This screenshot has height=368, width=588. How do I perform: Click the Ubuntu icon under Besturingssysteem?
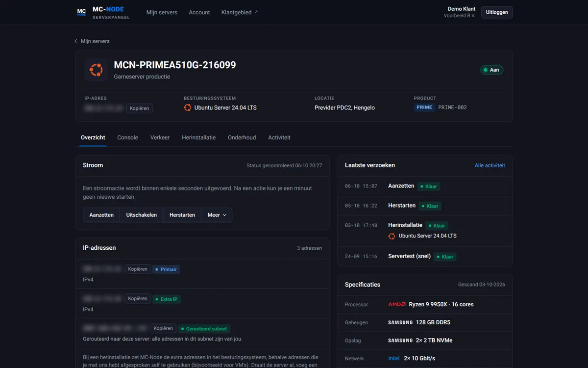click(187, 107)
